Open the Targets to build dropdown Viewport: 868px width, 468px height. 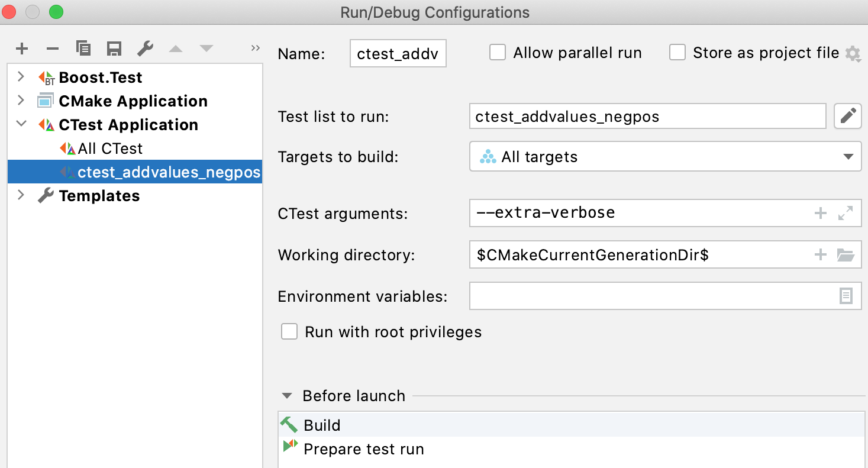[847, 157]
